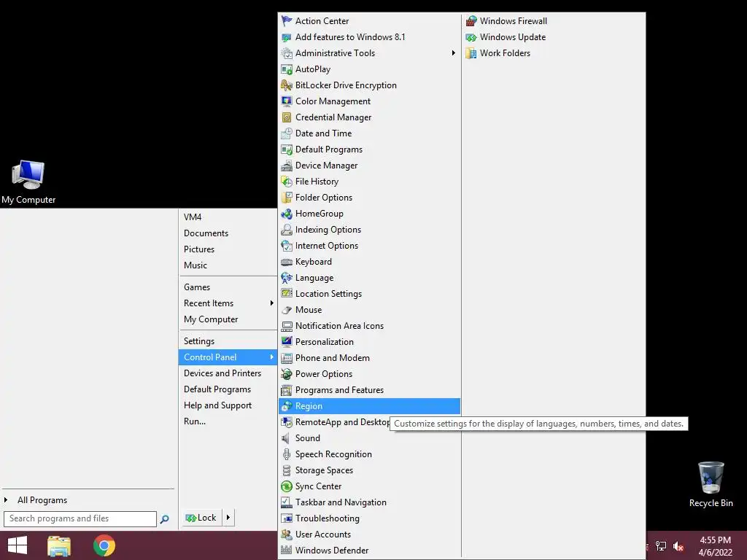Open Music from the Start menu
Screen dimensions: 747x560
(228, 265)
